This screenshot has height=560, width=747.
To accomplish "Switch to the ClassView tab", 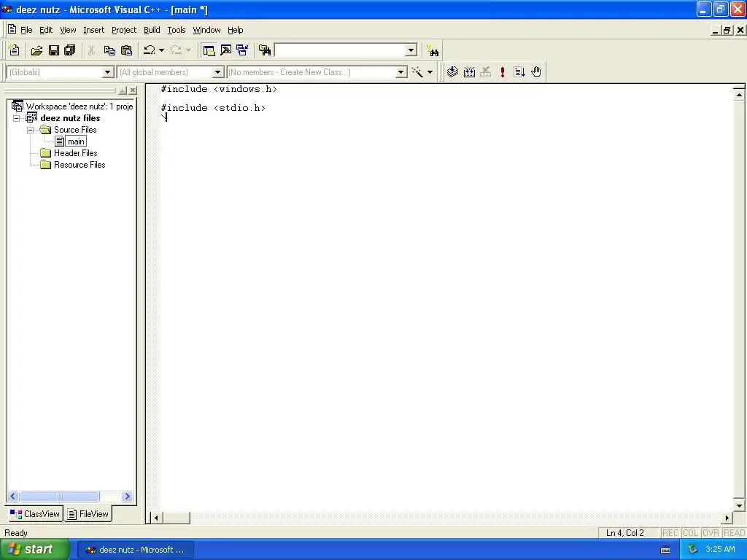I will [35, 514].
